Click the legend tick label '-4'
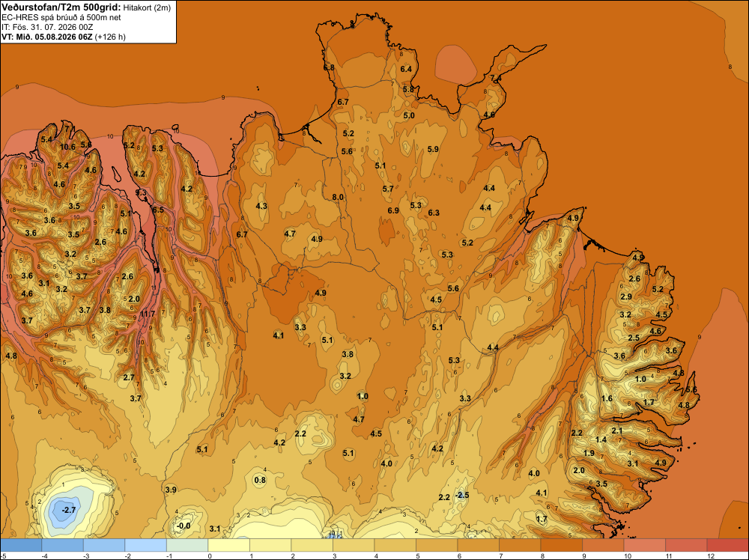The width and height of the screenshot is (749, 560). click(x=44, y=556)
